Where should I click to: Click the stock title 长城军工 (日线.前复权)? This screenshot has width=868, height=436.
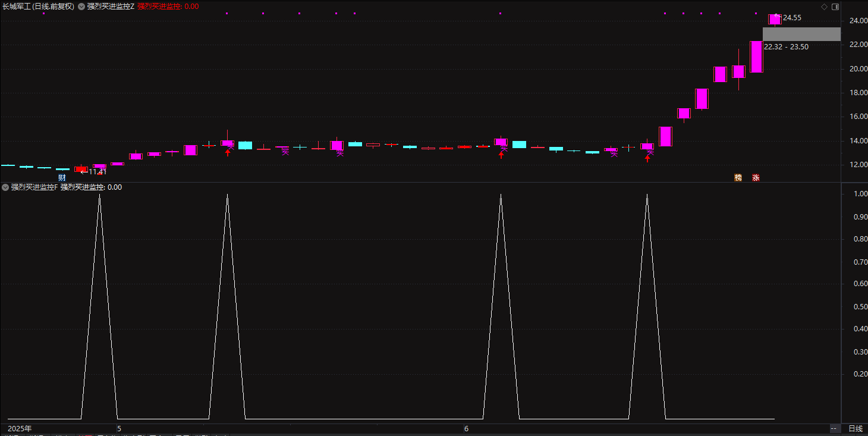coord(38,7)
